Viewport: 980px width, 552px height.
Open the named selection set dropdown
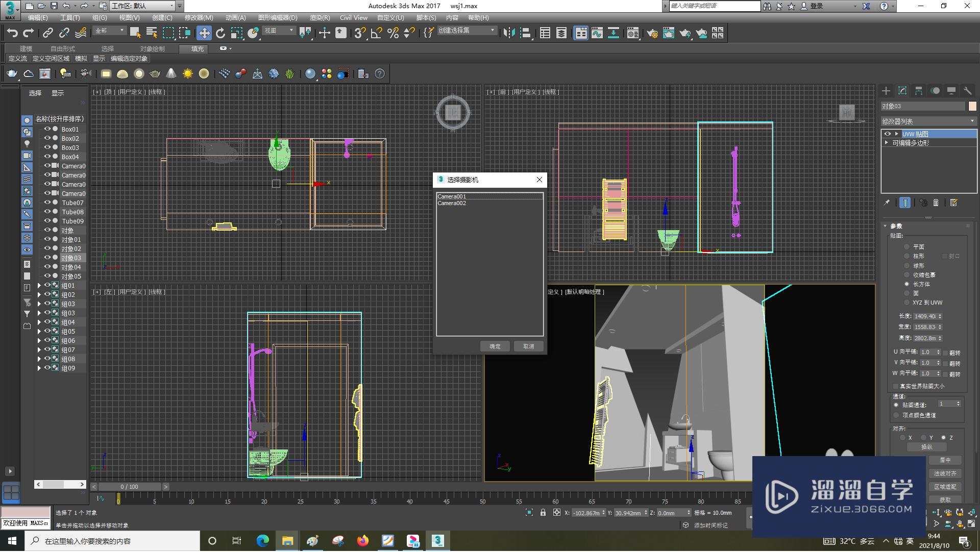492,31
